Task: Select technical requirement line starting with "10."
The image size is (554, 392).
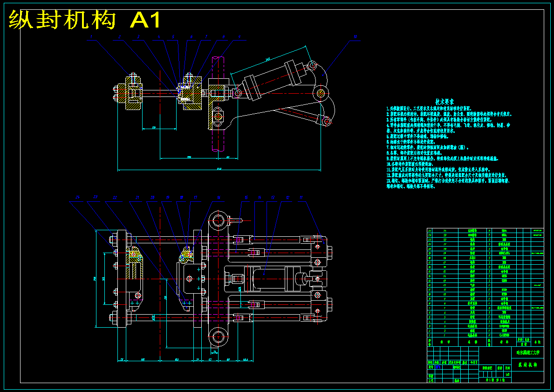Action: click(x=410, y=164)
